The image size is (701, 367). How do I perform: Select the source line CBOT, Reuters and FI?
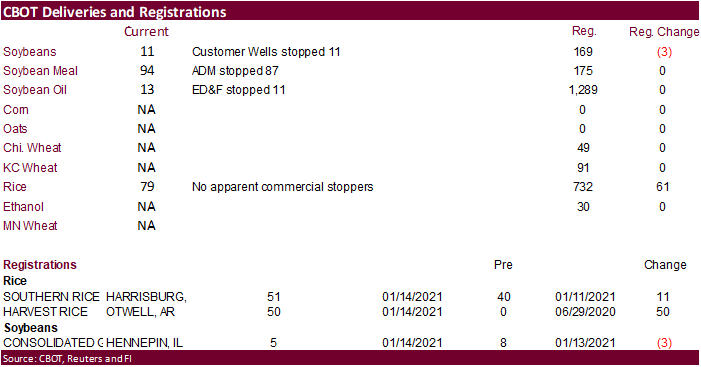(67, 359)
